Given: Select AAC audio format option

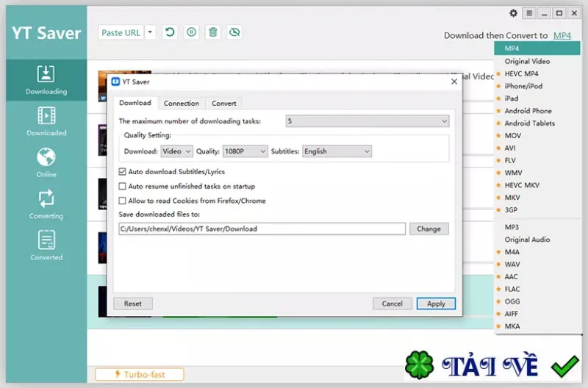Looking at the screenshot, I should (x=537, y=276).
